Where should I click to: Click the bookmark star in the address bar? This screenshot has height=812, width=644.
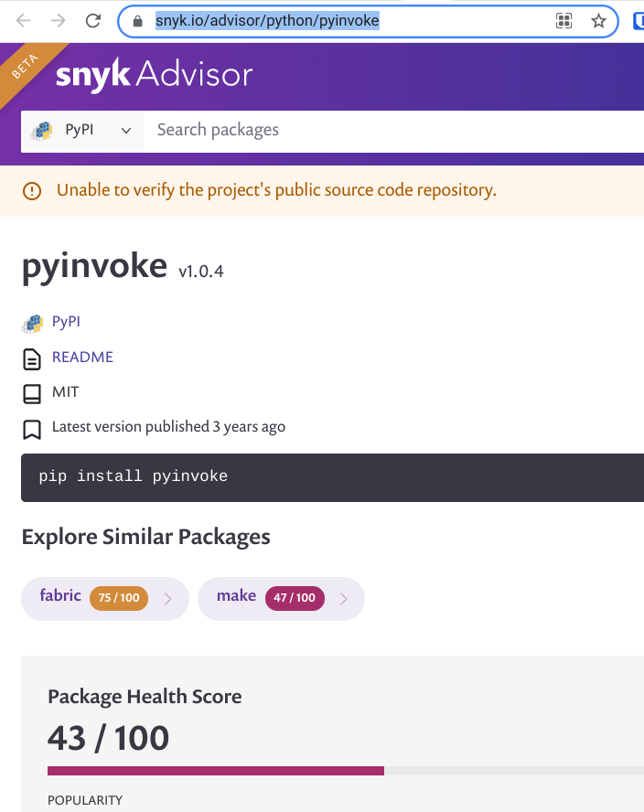(599, 19)
